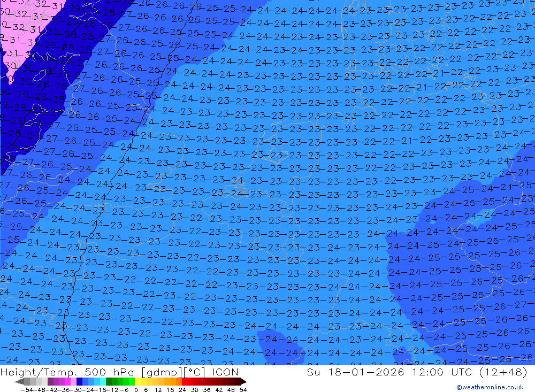535x392 pixels.
Task: Click the "36" legend scale label
Action: click(x=207, y=390)
